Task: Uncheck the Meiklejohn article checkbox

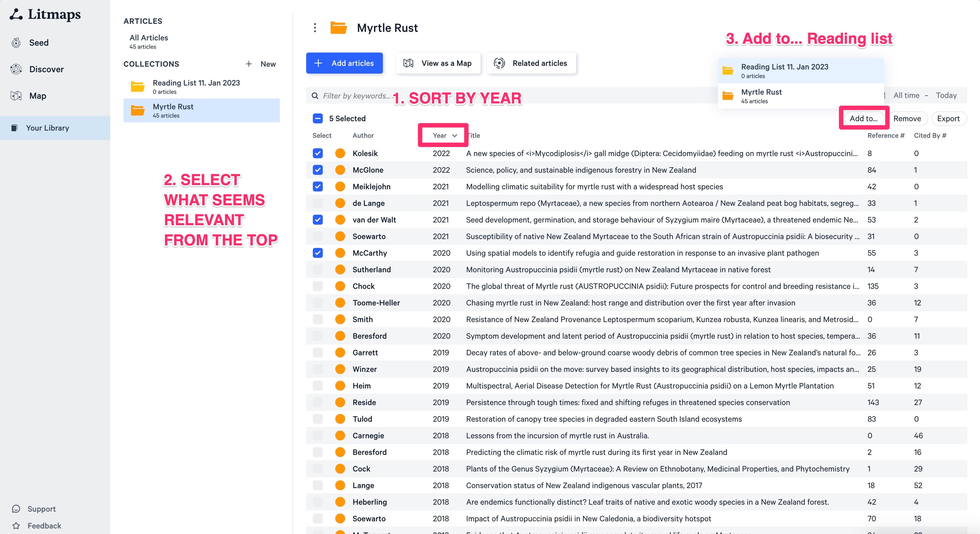Action: [318, 186]
